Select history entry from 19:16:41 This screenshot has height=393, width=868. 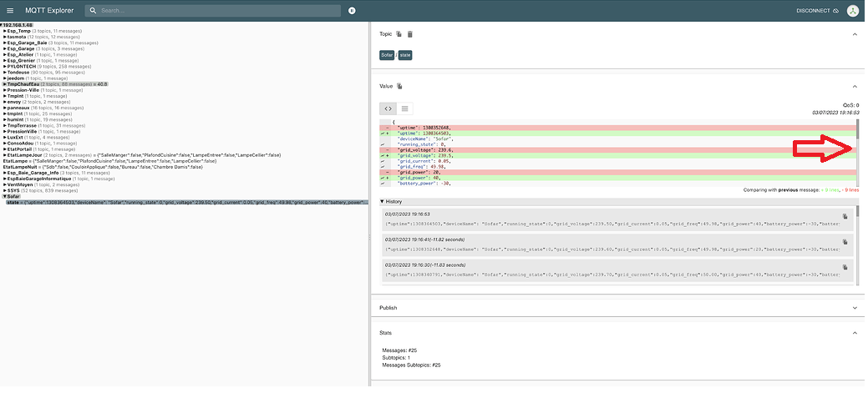coord(617,244)
